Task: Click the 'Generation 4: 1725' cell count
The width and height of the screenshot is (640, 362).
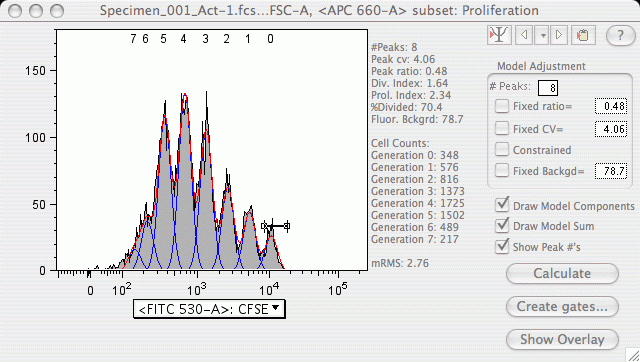Action: [x=418, y=203]
